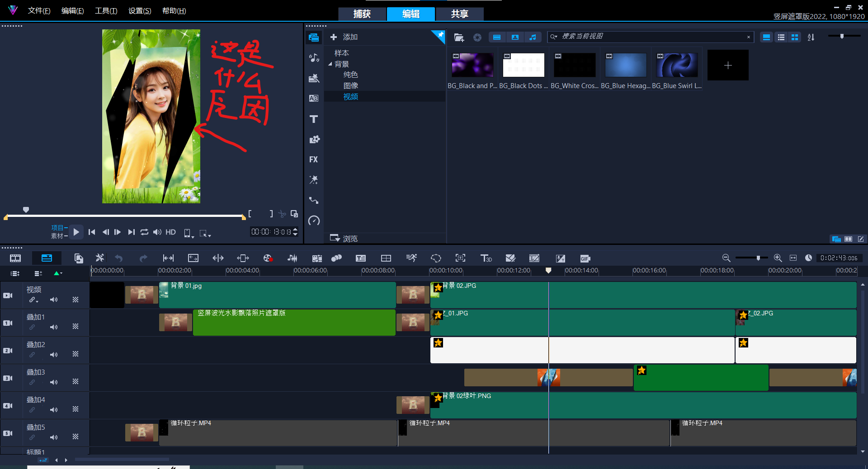Open the Transitions library panel
This screenshot has width=868, height=469.
click(x=314, y=98)
